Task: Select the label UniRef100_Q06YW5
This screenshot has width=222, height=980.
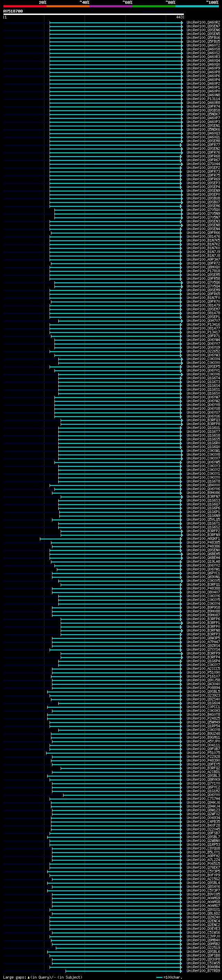Action: point(203,462)
